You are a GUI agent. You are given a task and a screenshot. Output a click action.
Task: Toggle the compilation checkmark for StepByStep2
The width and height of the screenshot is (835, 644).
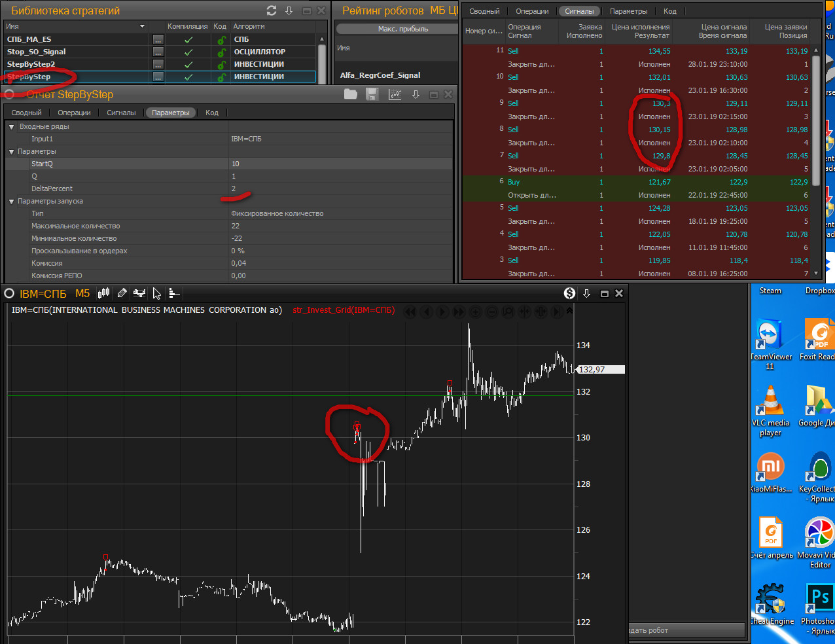tap(188, 64)
